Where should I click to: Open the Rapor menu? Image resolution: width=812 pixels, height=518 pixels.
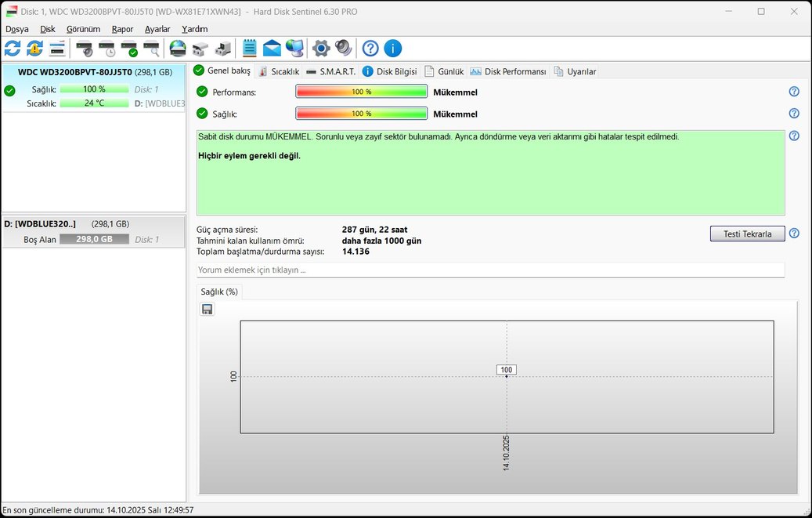[x=122, y=28]
